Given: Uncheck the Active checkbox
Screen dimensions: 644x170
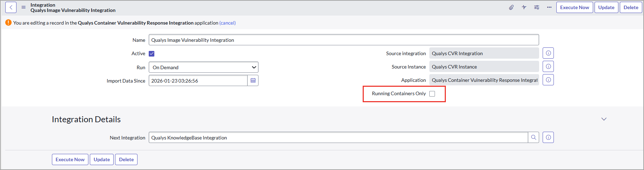Looking at the screenshot, I should tap(152, 54).
